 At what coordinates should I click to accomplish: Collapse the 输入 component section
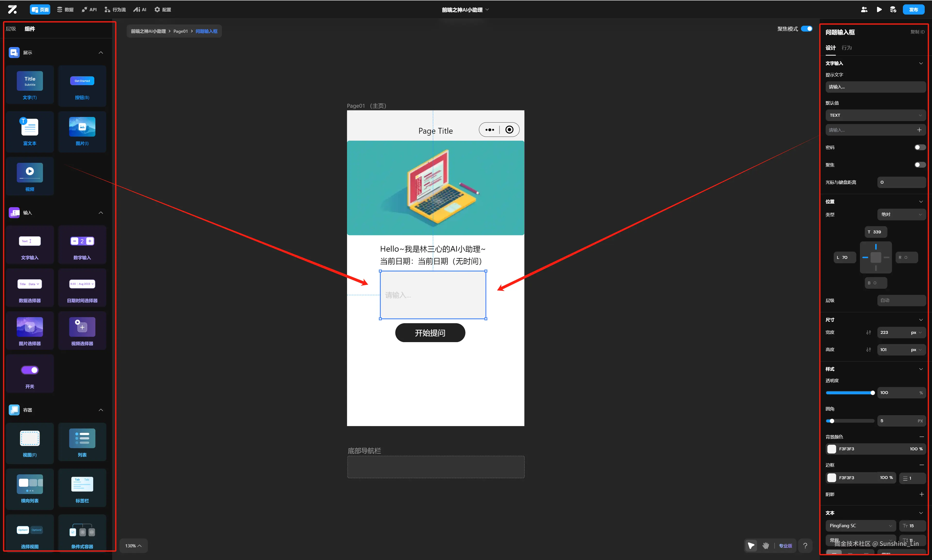point(101,213)
